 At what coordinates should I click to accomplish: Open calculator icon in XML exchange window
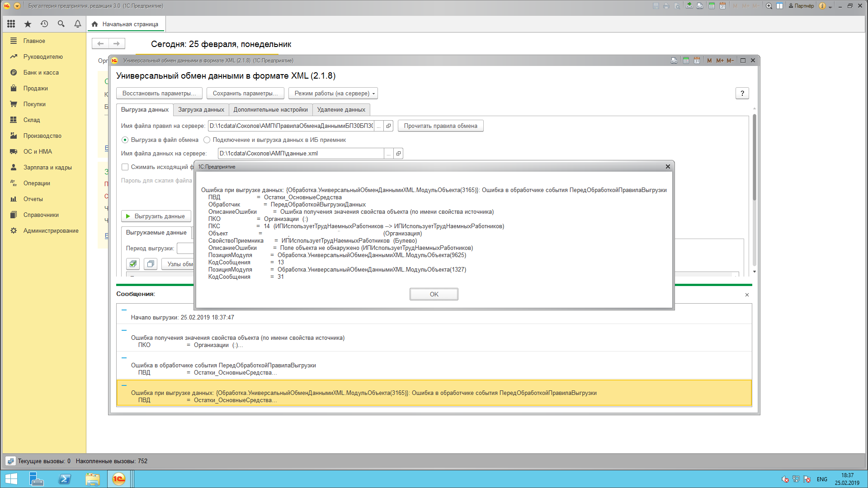coord(686,61)
